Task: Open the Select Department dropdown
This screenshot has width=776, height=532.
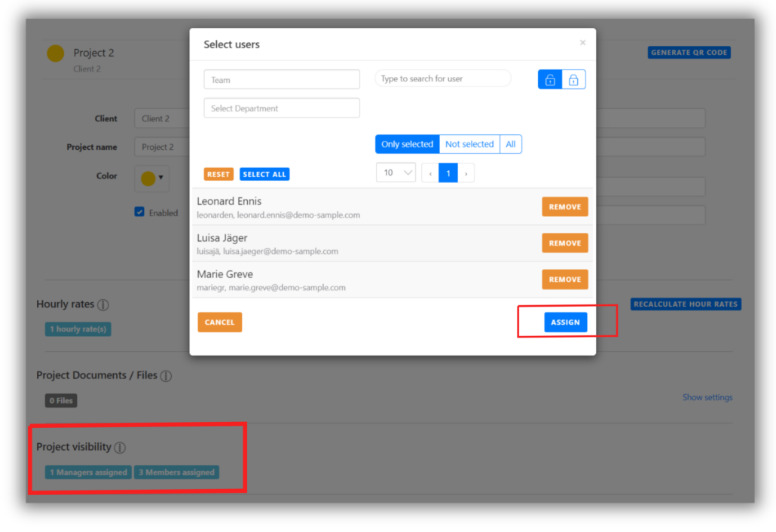Action: (282, 109)
